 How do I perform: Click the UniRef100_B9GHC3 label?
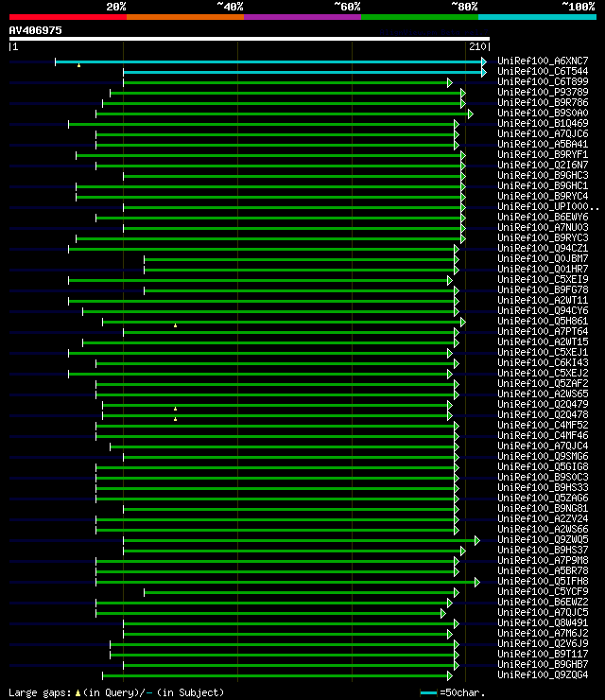(x=543, y=175)
